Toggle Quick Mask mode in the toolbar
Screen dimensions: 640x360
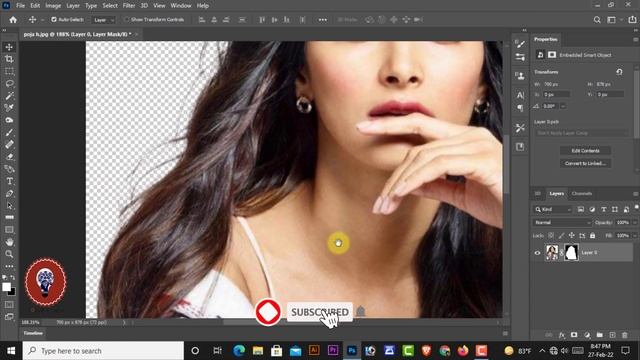9,304
